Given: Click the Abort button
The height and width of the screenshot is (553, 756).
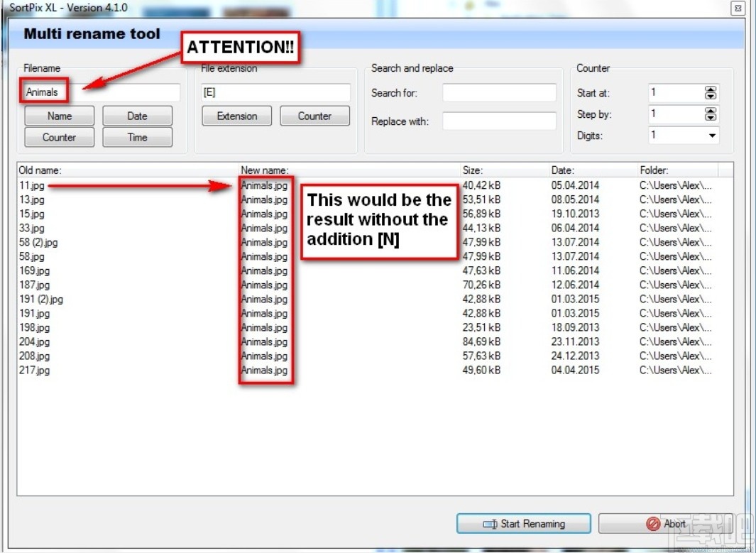Looking at the screenshot, I should click(666, 524).
